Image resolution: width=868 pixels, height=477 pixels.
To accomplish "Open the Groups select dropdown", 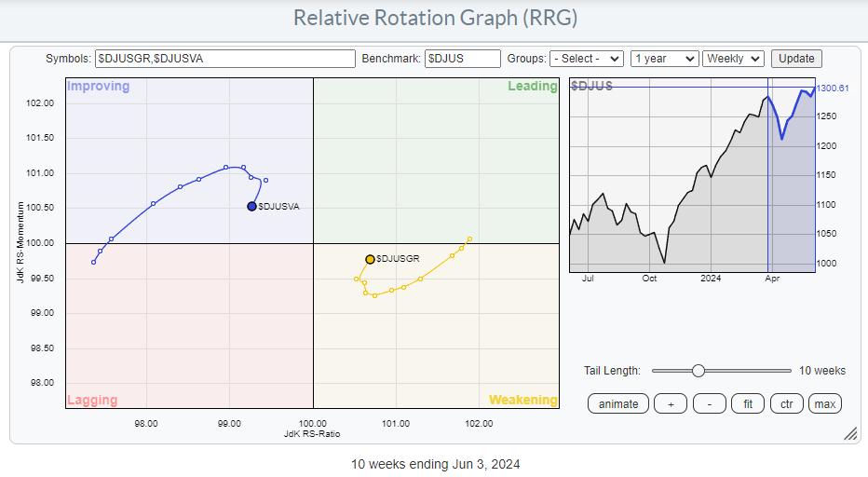I will (586, 59).
